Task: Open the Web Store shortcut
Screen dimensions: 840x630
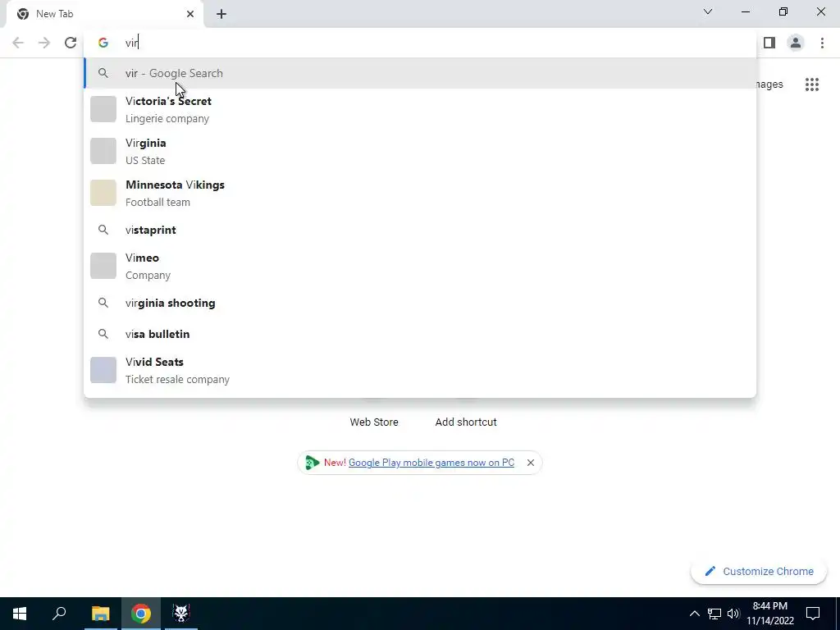Action: (x=374, y=422)
